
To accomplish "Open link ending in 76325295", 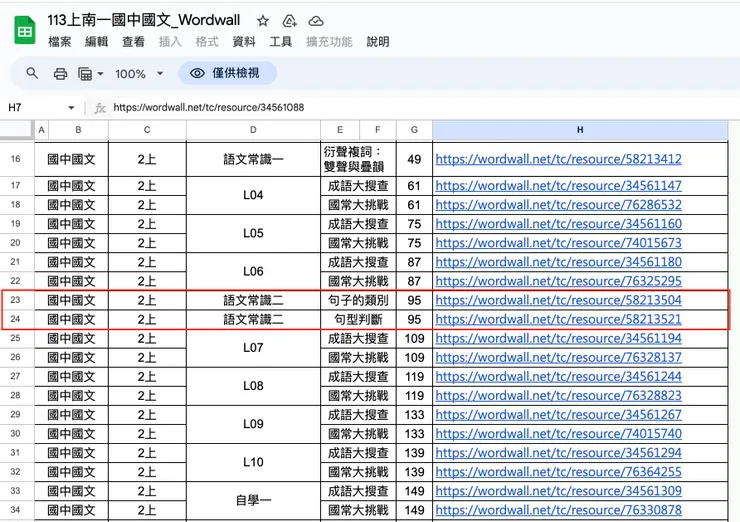I will (x=558, y=281).
